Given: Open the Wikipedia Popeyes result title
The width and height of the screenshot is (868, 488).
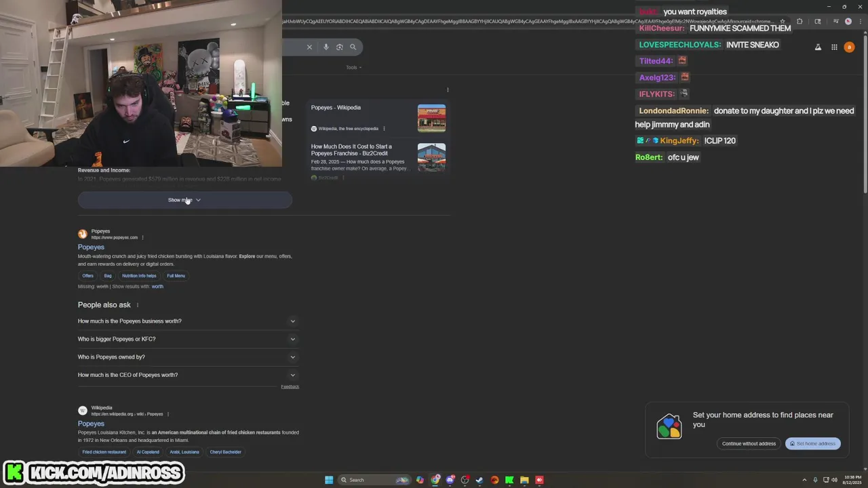Looking at the screenshot, I should pos(91,424).
